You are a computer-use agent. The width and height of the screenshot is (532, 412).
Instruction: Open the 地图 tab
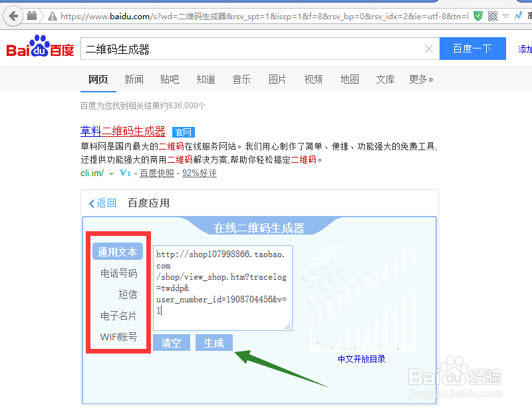pos(350,79)
